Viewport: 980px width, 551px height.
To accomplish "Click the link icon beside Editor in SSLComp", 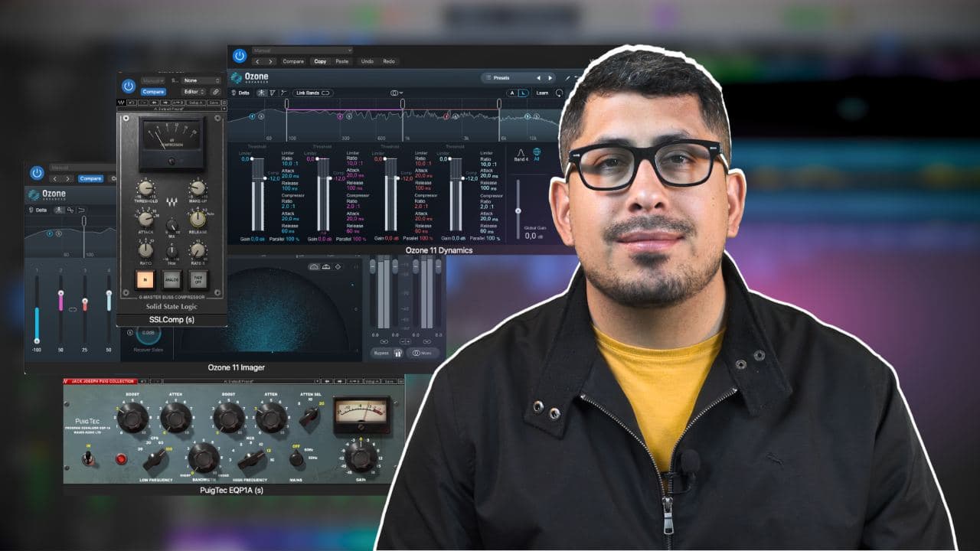I will coord(216,92).
